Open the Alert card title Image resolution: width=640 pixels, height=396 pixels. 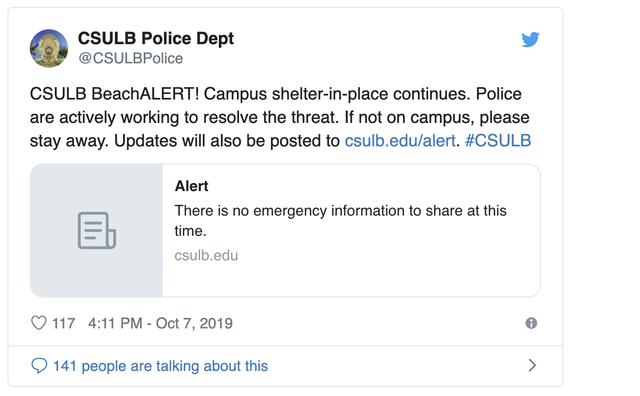(191, 186)
